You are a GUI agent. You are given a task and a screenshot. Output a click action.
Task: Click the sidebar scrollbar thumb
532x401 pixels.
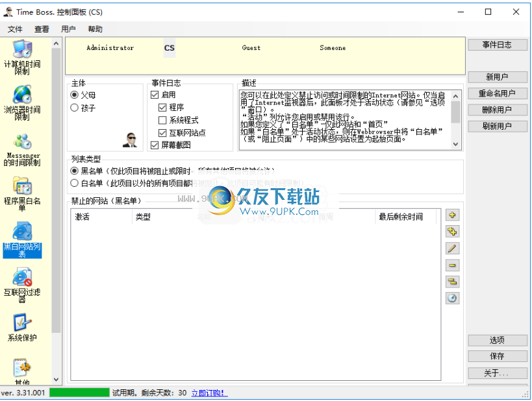click(57, 190)
